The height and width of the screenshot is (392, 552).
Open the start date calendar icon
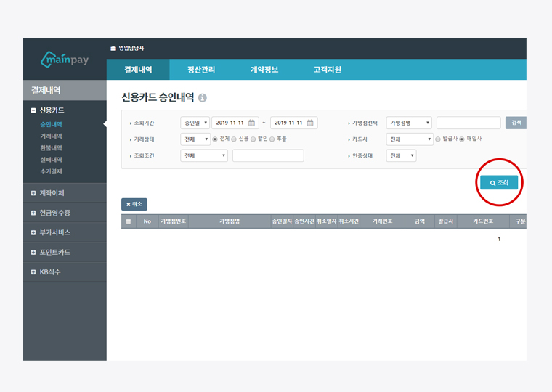pos(252,123)
